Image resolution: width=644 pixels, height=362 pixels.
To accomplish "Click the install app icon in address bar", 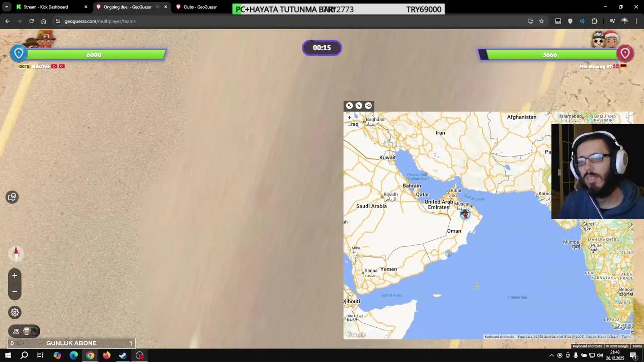I will [x=530, y=21].
